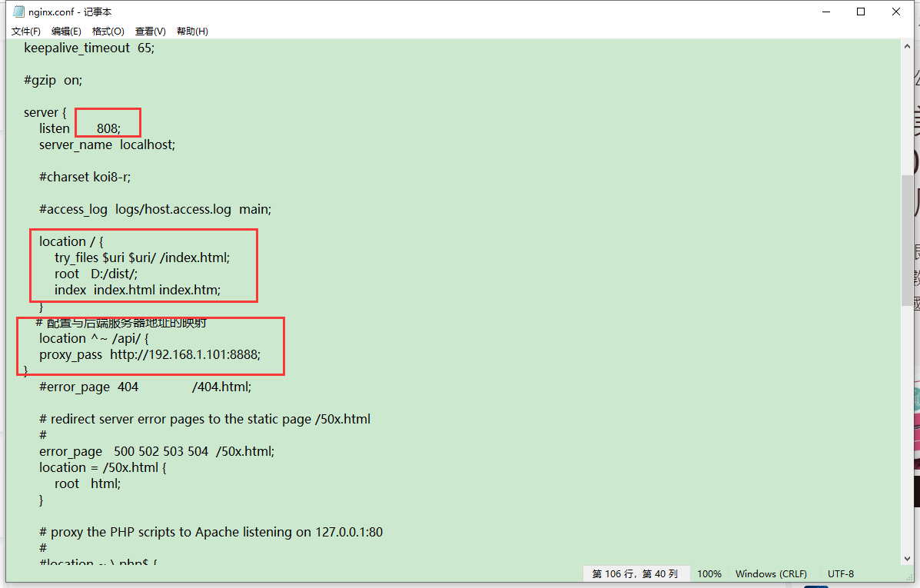
Task: Click the Windows (CRLF) status bar indicator
Action: (771, 573)
